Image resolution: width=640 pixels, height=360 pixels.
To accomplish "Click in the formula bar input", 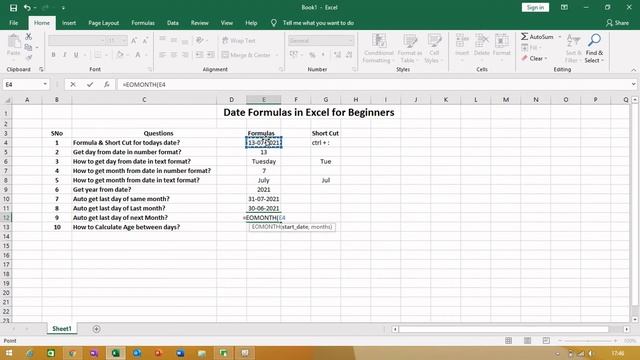I will point(373,84).
